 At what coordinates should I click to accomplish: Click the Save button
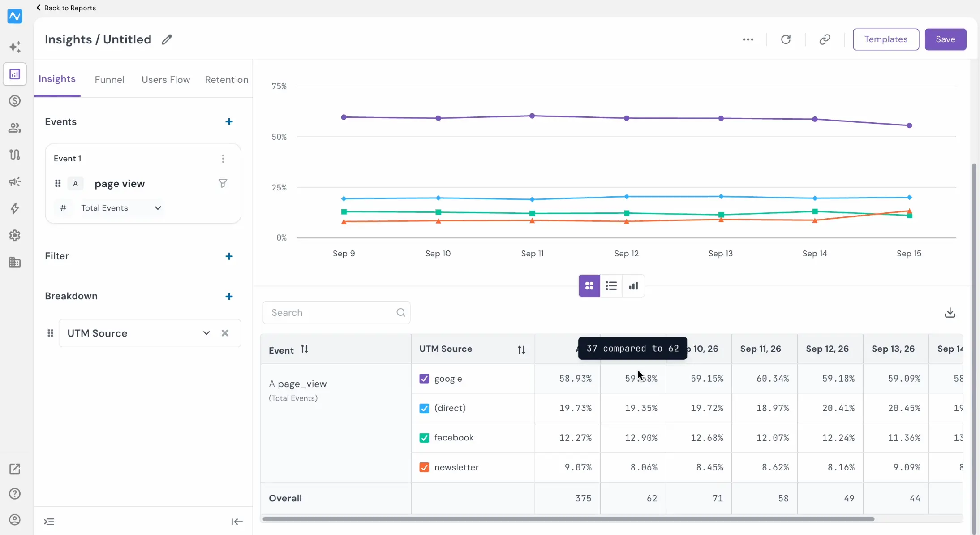[x=945, y=39]
